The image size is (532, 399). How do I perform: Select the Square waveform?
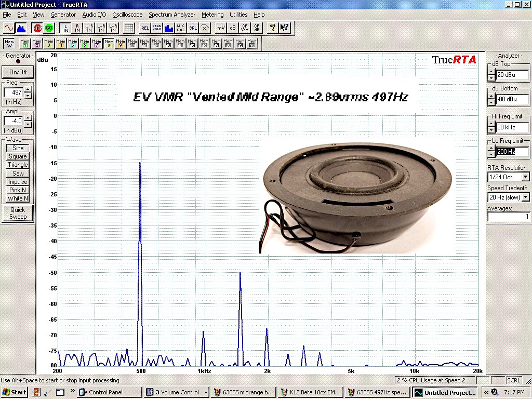18,156
